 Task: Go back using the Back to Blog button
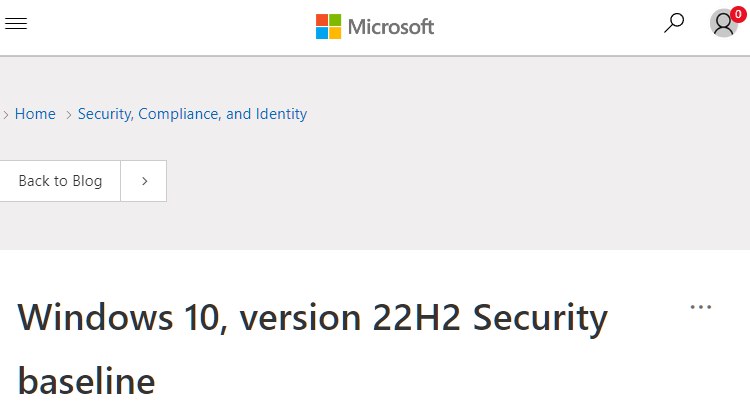tap(60, 181)
